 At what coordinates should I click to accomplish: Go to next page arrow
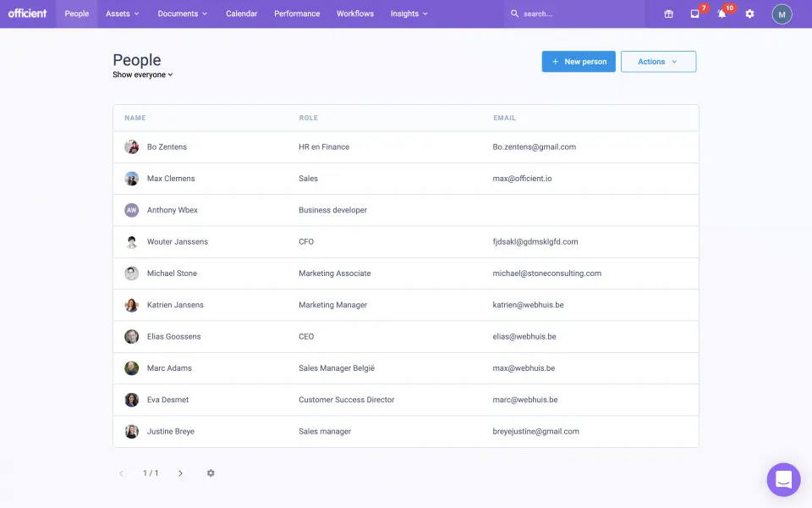tap(180, 473)
